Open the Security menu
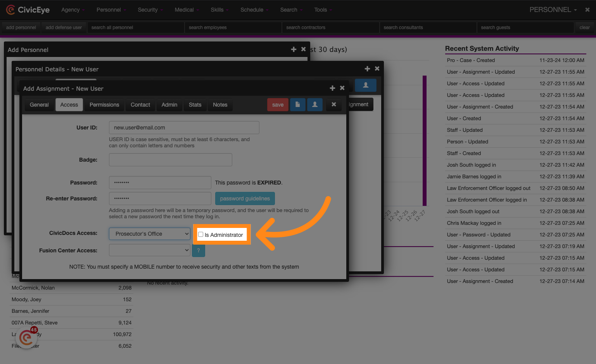596x364 pixels. (150, 10)
